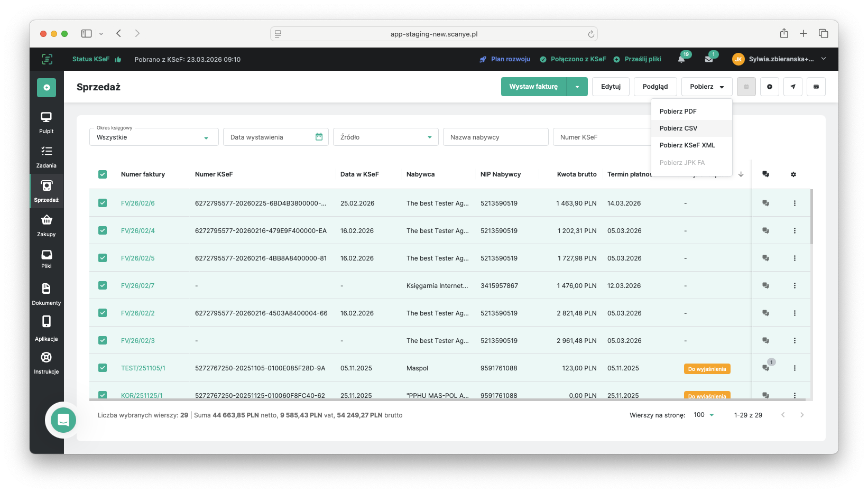
Task: Reload the page in Safari
Action: click(x=591, y=34)
